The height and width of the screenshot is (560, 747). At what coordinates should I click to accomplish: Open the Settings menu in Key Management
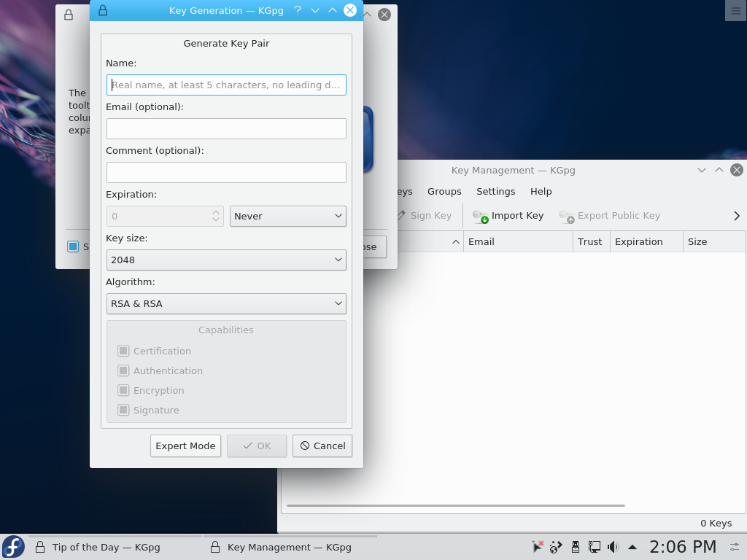pyautogui.click(x=495, y=192)
